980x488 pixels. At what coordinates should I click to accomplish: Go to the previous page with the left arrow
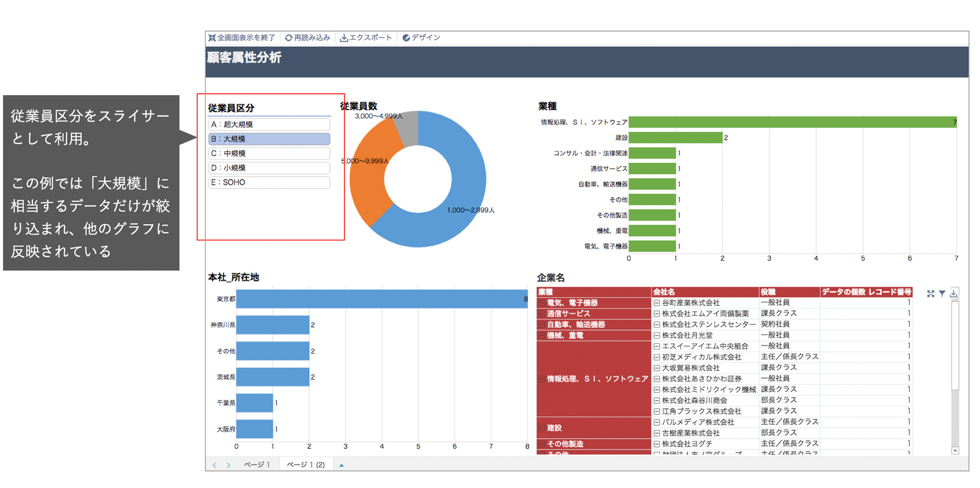(214, 465)
